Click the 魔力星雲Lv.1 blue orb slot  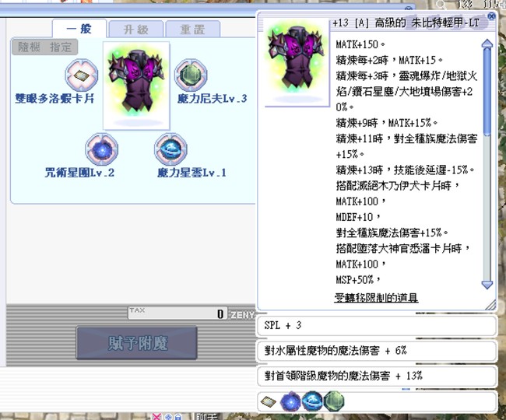click(169, 148)
